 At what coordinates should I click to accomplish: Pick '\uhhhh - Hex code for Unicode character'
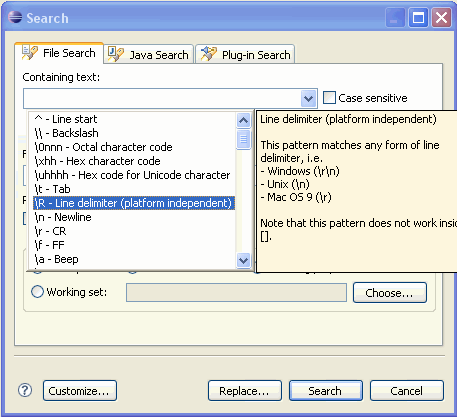134,175
